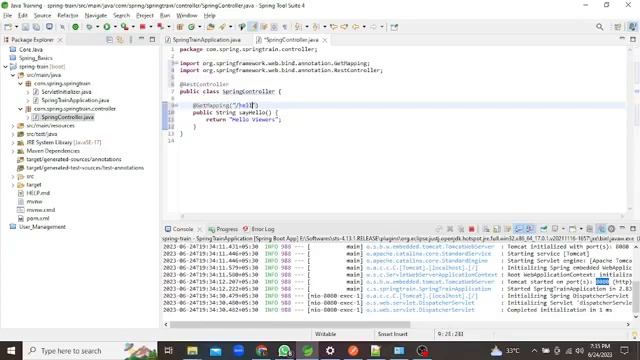Expand the target folder
Screen dimensions: 640x360
(x=13, y=185)
